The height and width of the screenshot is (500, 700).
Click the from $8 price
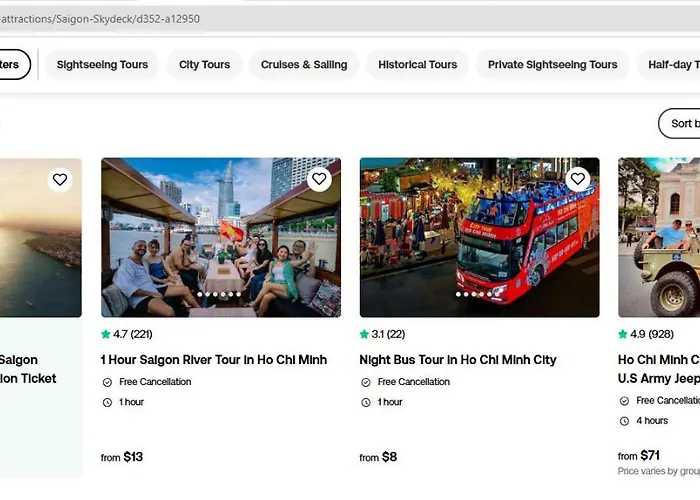378,457
